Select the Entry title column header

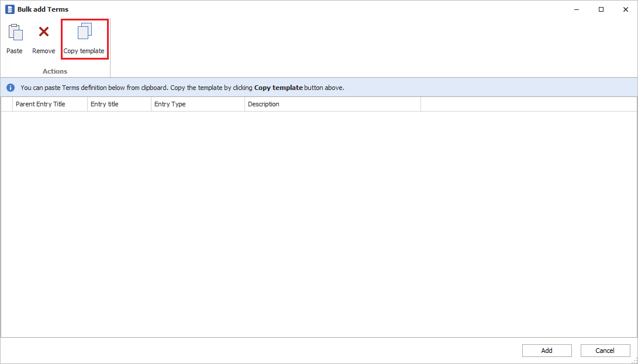point(119,104)
